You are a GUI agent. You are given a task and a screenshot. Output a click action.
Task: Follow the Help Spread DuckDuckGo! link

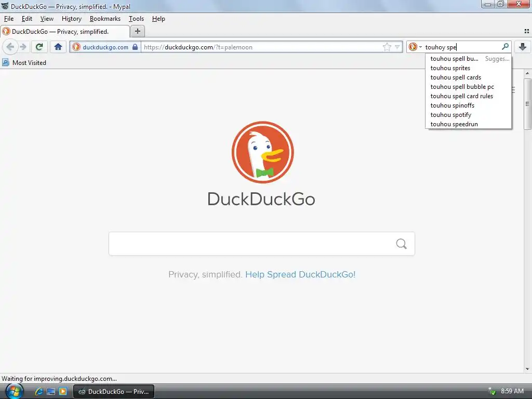300,274
